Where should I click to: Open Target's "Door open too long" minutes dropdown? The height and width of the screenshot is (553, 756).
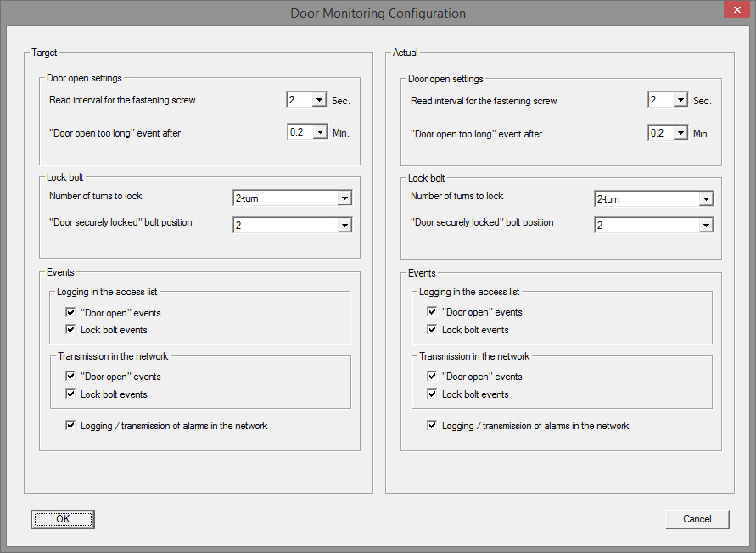321,131
